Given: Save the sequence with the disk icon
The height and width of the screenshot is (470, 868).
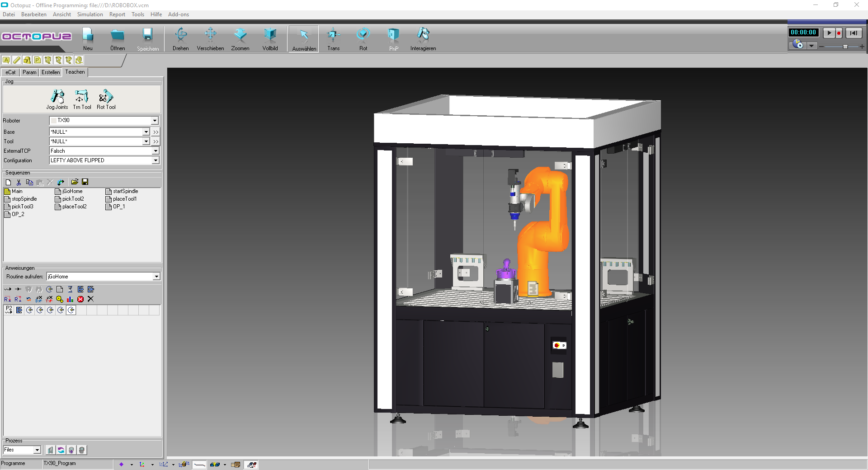Looking at the screenshot, I should 85,182.
